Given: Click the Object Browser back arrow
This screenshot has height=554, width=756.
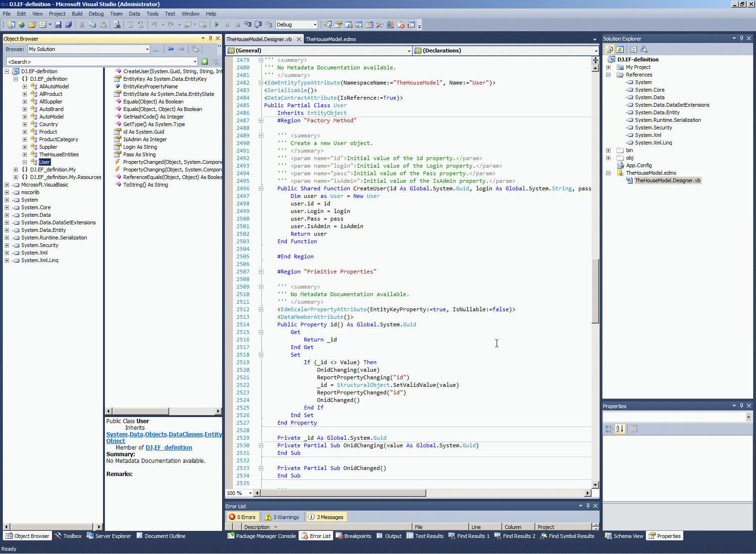Looking at the screenshot, I should point(171,49).
